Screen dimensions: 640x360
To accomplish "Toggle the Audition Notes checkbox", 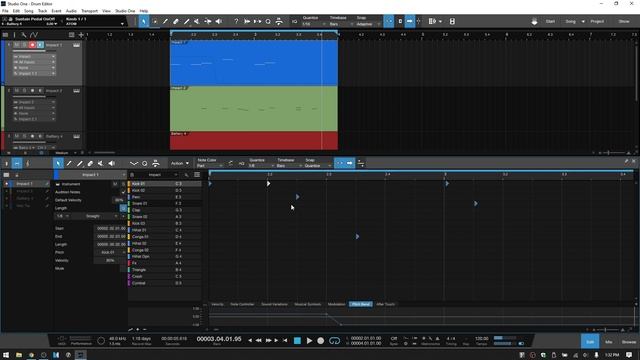I will 123,192.
